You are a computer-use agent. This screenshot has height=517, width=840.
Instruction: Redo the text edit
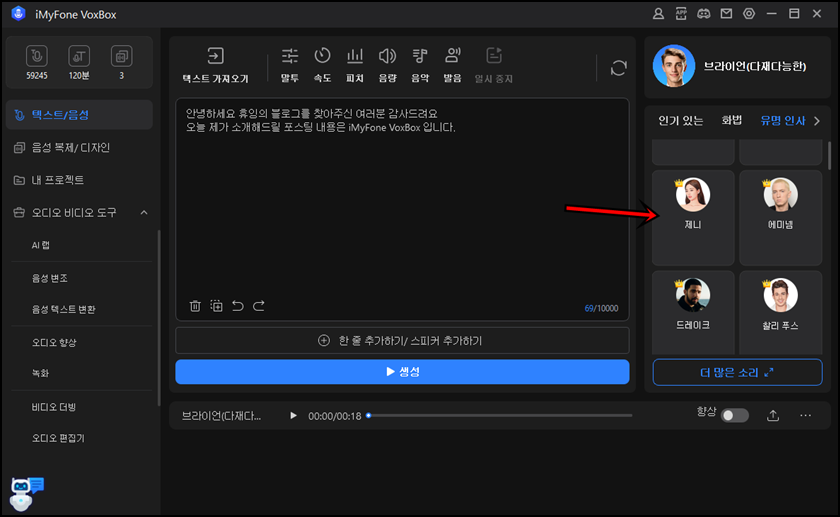coord(259,306)
